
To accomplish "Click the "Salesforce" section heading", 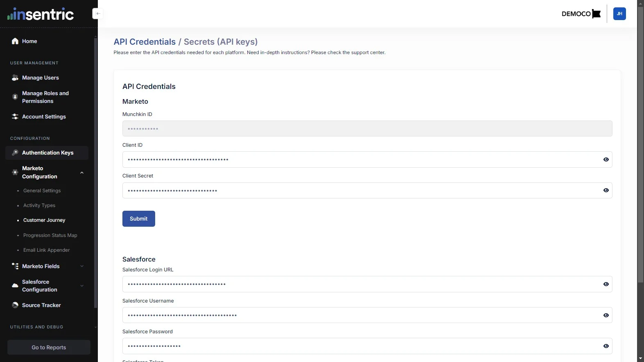I will 139,260.
